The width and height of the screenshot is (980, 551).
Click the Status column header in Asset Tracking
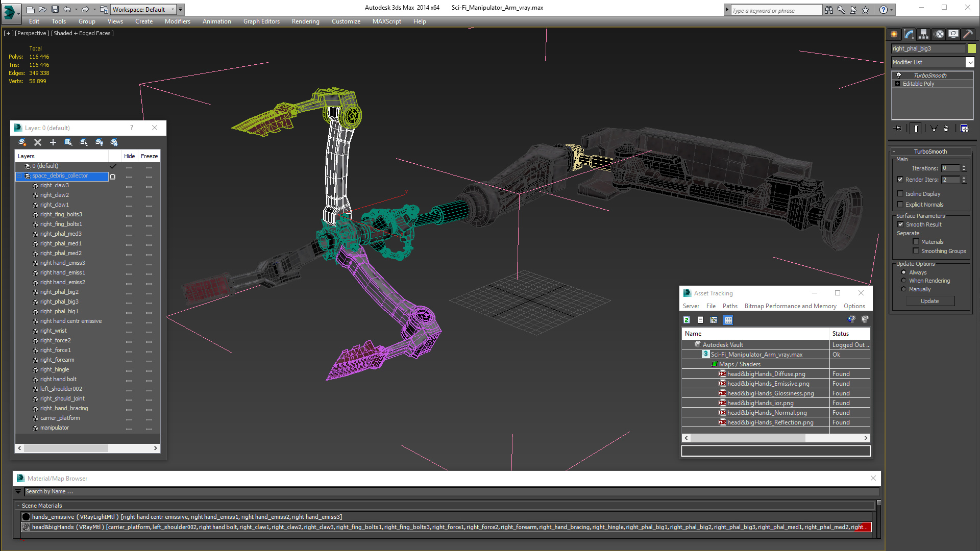pyautogui.click(x=849, y=334)
